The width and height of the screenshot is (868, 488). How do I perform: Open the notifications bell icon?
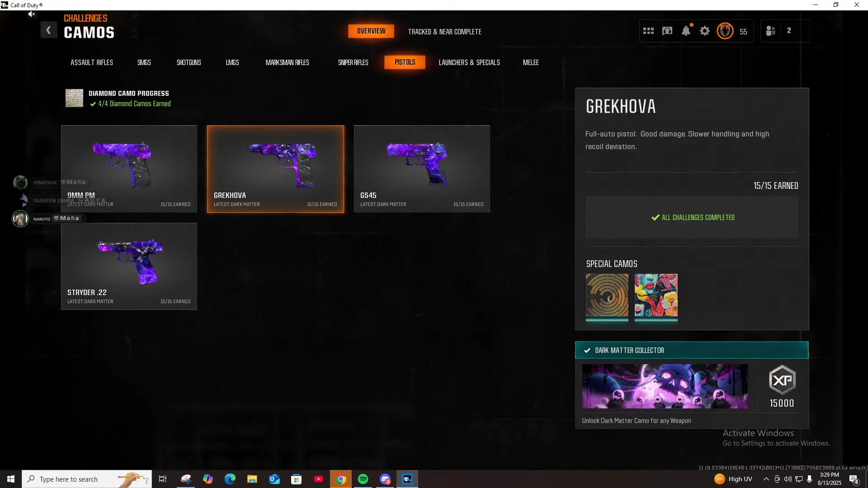686,31
